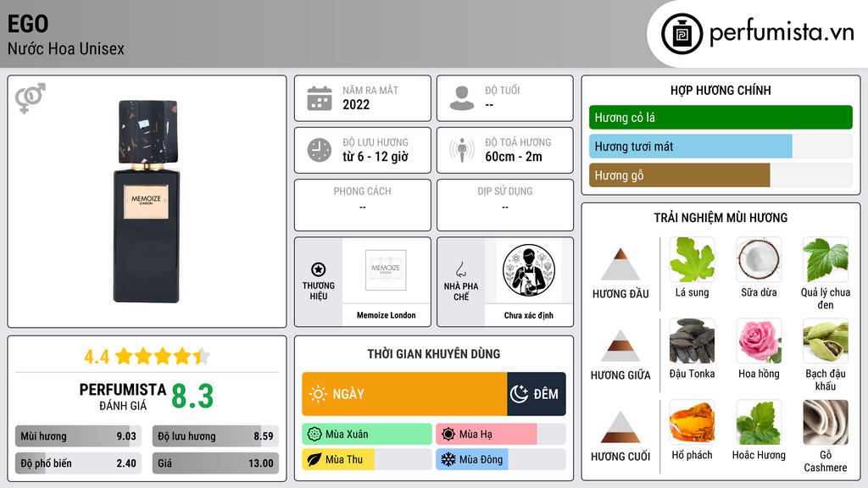
Task: Click the Mùi hương 9.03 score bar
Action: (x=78, y=436)
